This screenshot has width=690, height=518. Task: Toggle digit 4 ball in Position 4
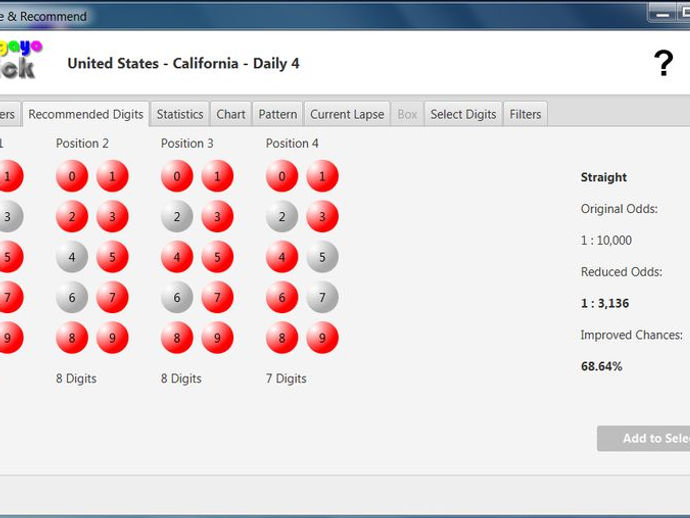point(282,257)
